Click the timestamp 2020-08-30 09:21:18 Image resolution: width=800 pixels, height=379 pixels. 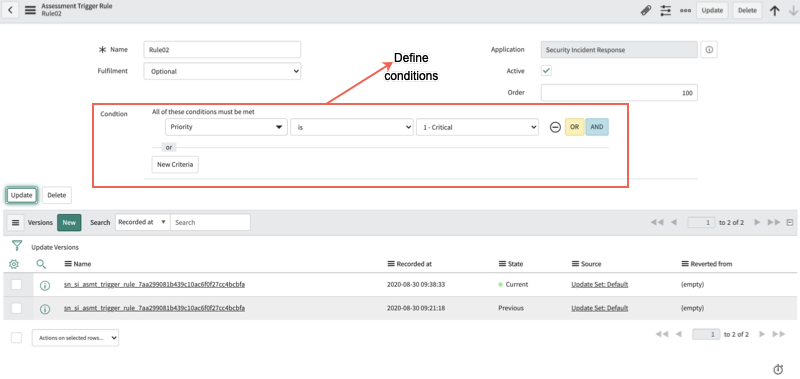pos(416,308)
